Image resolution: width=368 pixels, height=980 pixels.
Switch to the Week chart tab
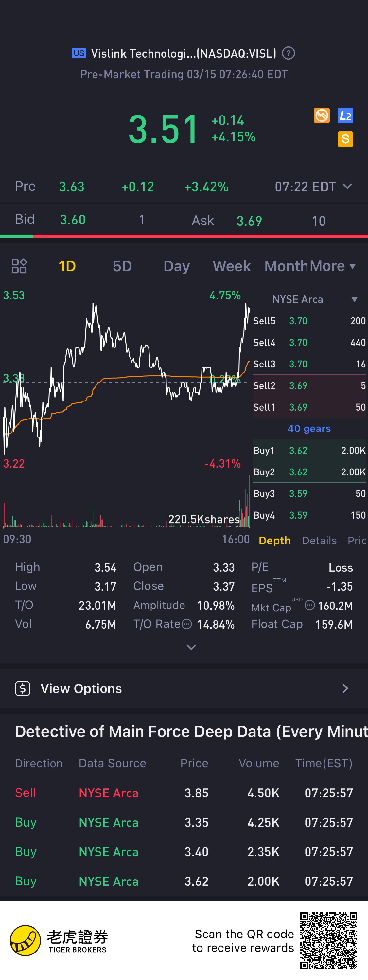(232, 266)
